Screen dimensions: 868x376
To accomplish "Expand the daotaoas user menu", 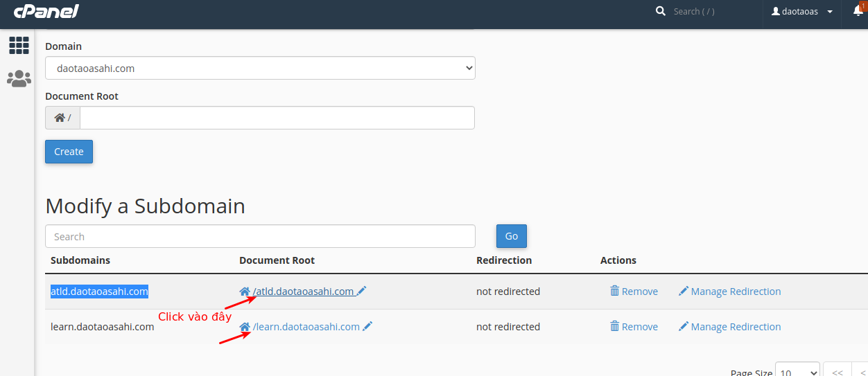I will [803, 12].
